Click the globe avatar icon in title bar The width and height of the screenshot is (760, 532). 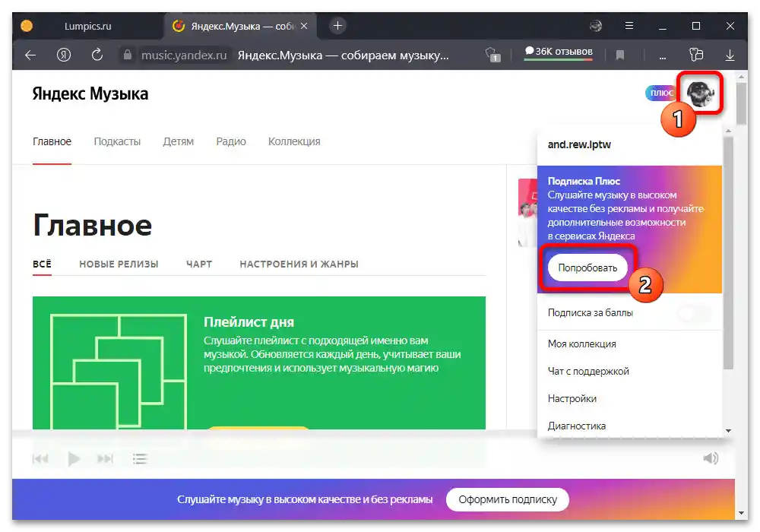[x=596, y=26]
